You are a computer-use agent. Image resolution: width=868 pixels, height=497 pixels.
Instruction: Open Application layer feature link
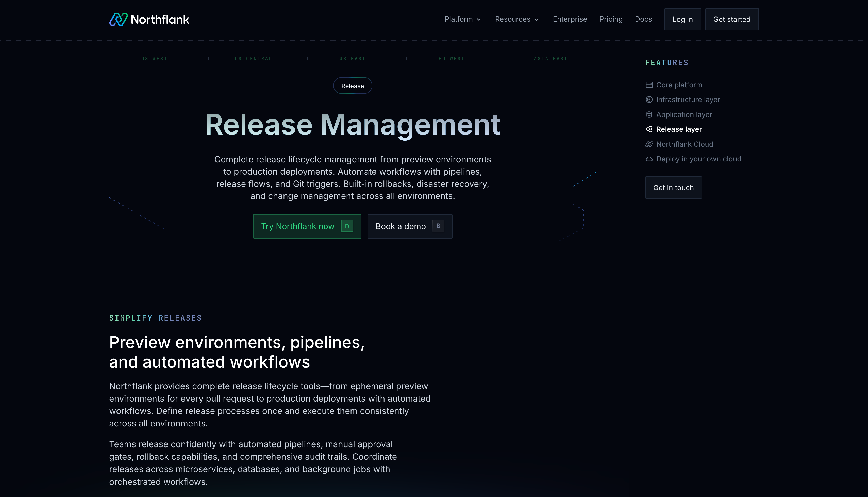679,115
